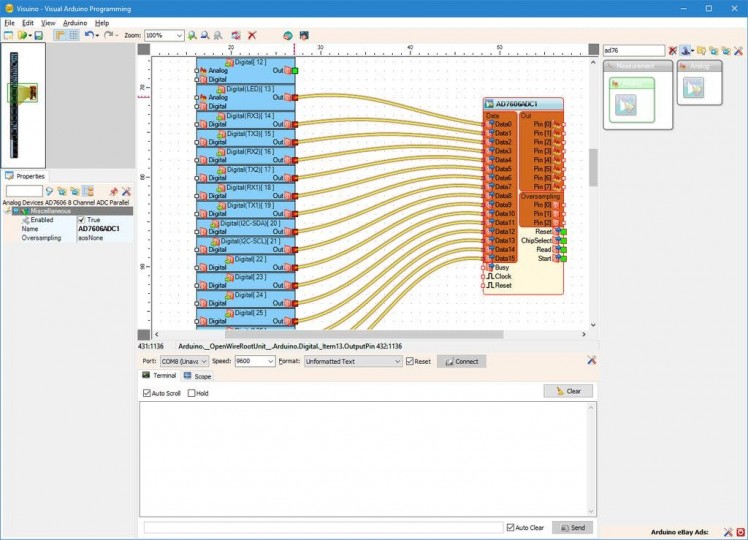
Task: Click the vertical scrollbar of the design canvas
Action: tap(593, 167)
